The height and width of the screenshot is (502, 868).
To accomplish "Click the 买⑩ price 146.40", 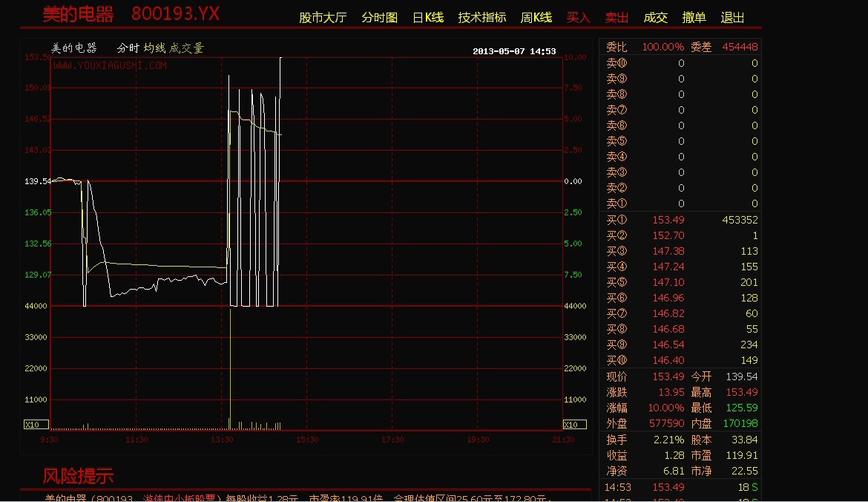I will (x=668, y=360).
